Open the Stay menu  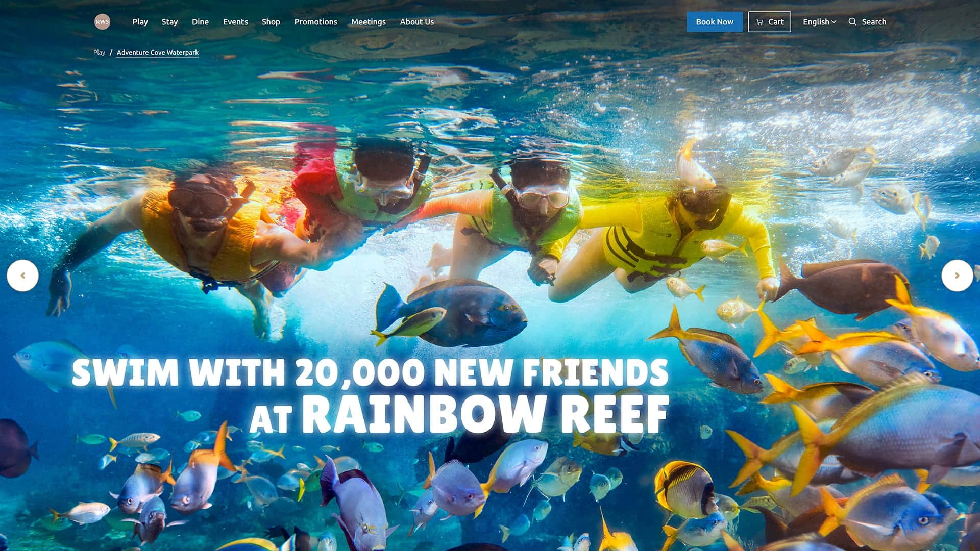tap(169, 22)
